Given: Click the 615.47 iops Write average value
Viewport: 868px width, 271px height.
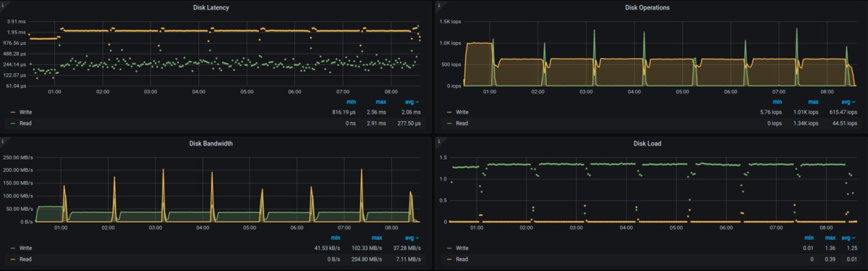Looking at the screenshot, I should click(843, 113).
